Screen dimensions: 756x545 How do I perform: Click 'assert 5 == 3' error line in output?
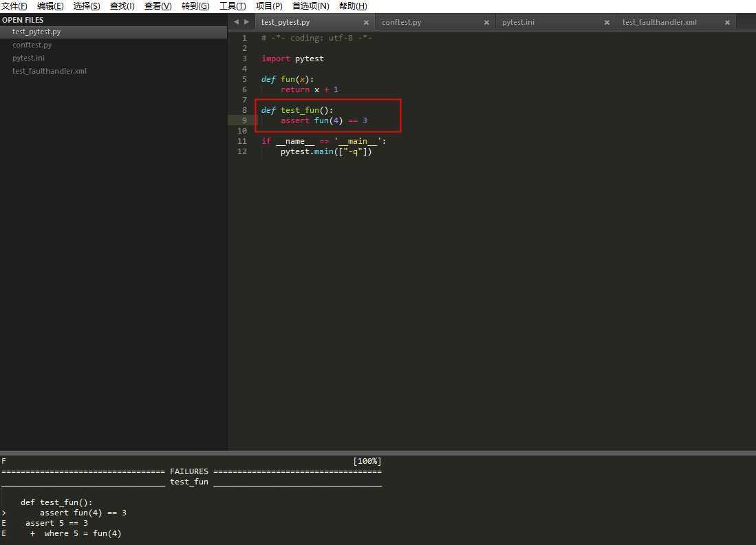[x=56, y=523]
